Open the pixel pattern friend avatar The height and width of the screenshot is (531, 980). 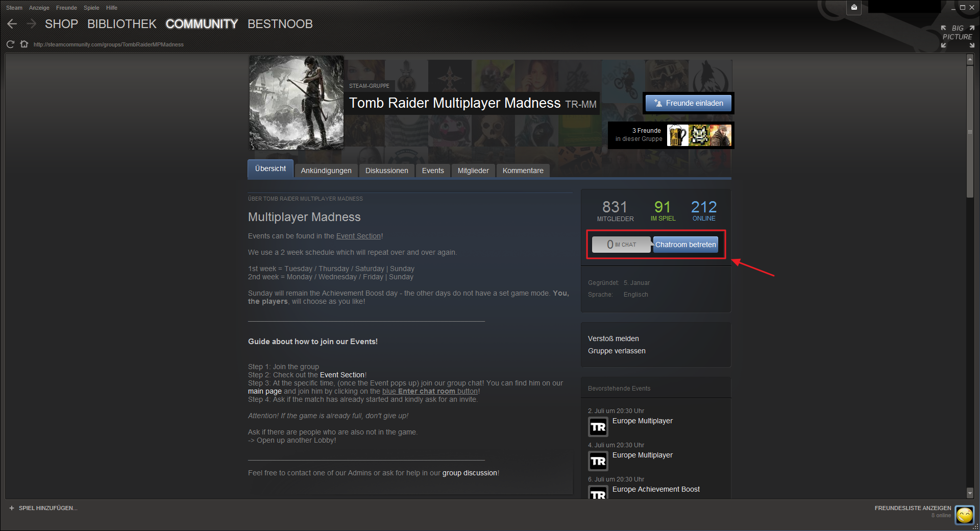(x=699, y=135)
